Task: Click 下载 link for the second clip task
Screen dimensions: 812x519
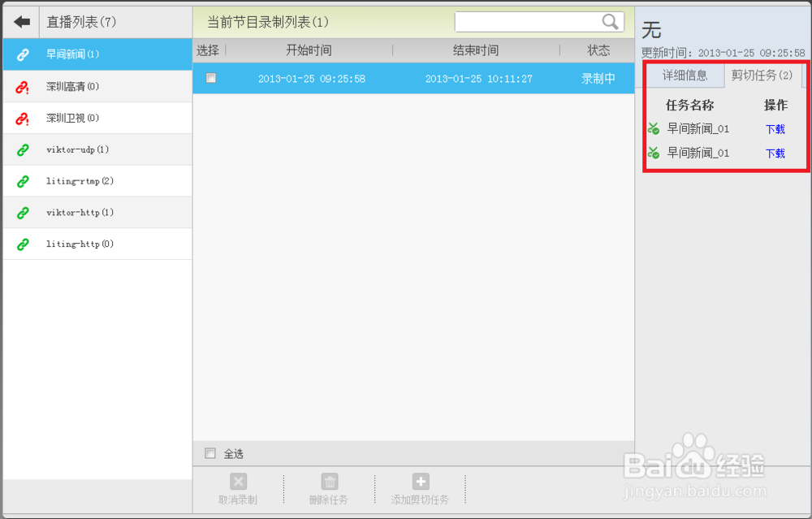Action: pos(774,153)
